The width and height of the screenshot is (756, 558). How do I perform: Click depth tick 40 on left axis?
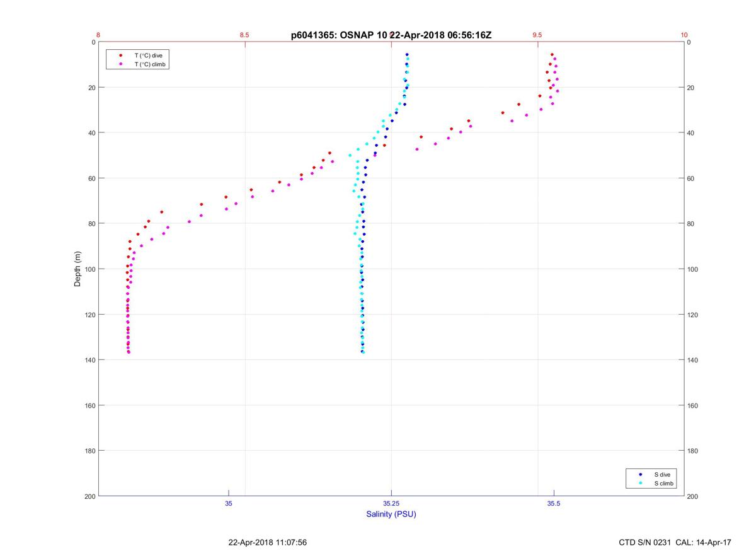pos(91,133)
